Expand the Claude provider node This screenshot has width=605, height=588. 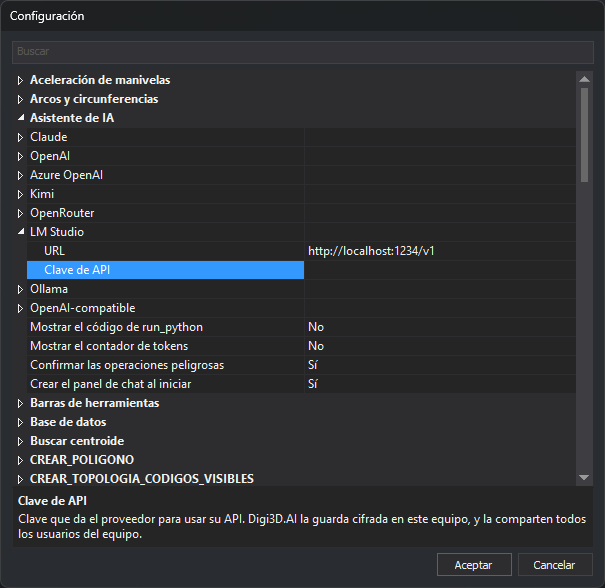coord(20,137)
